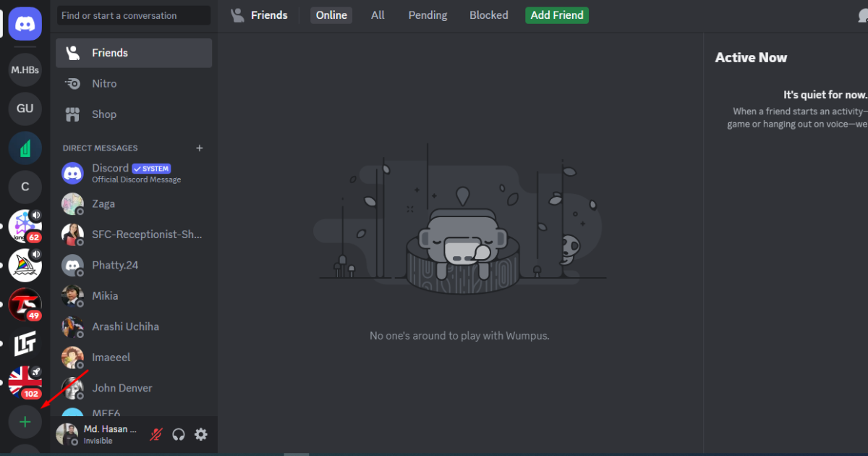868x456 pixels.
Task: Open the Pending tab
Action: click(427, 15)
